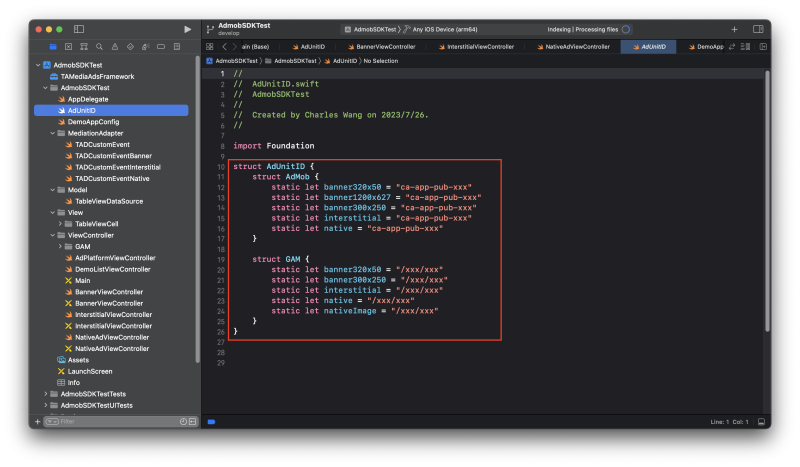Collapse the root AdmobSDKTest project
Viewport: 800px width, 467px height.
[x=38, y=65]
